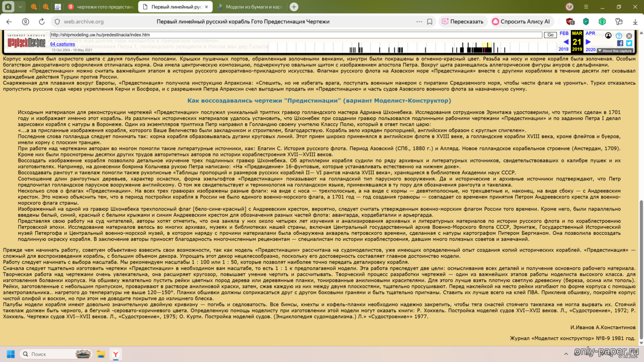Click the Wayback URL input field
Screen dimensions: 644x362
pos(296,35)
